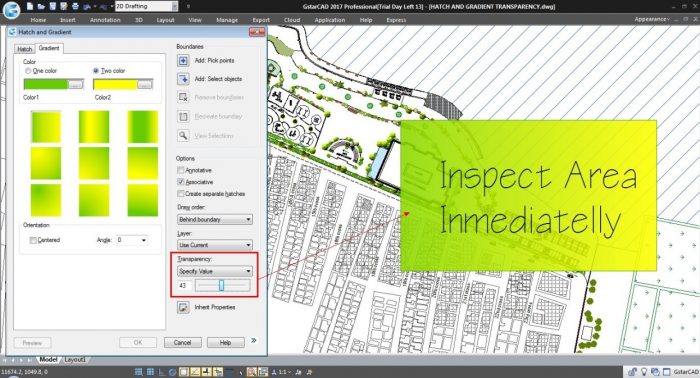Click the transparency slider handle
The height and width of the screenshot is (378, 700).
pos(221,285)
